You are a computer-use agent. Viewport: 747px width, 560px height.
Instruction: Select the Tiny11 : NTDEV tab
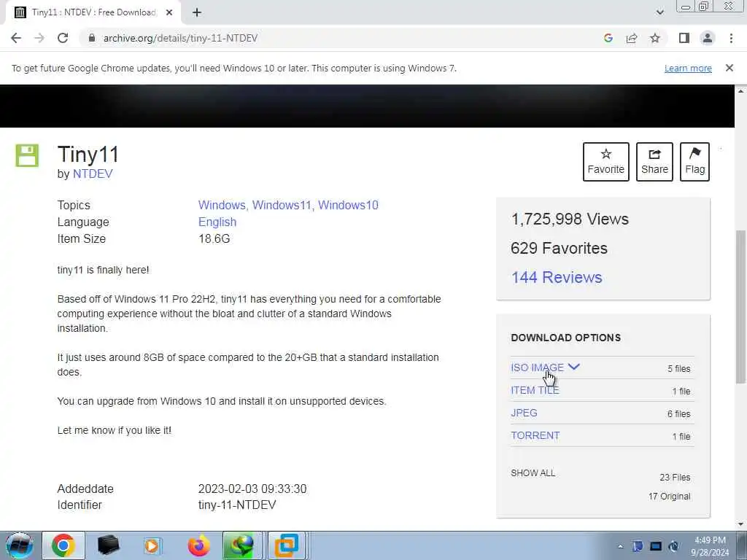coord(93,13)
